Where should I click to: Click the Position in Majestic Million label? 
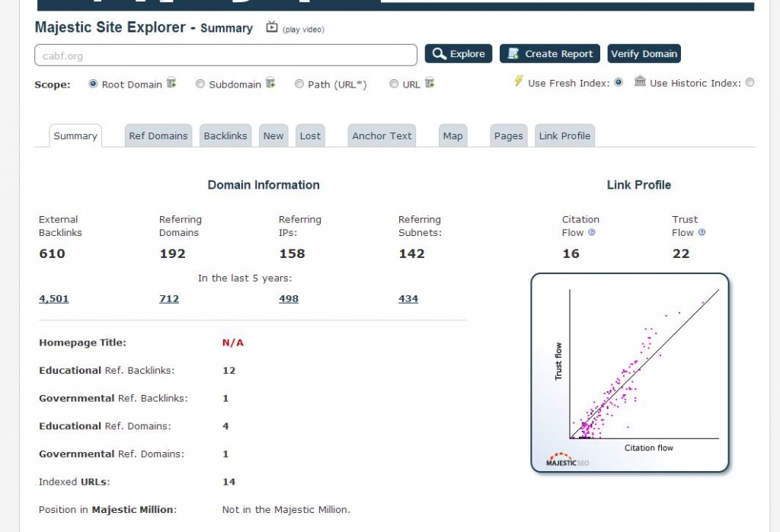point(108,510)
